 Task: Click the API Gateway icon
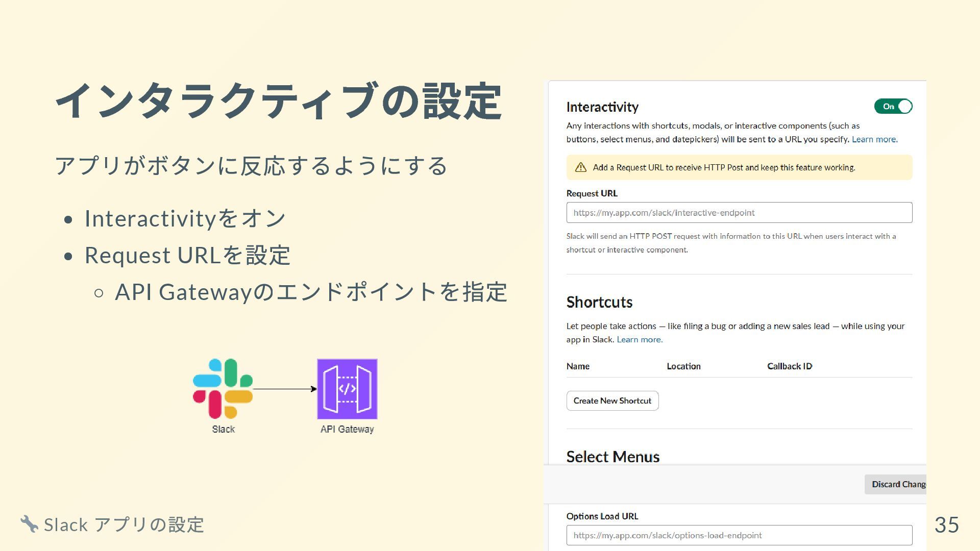(347, 389)
